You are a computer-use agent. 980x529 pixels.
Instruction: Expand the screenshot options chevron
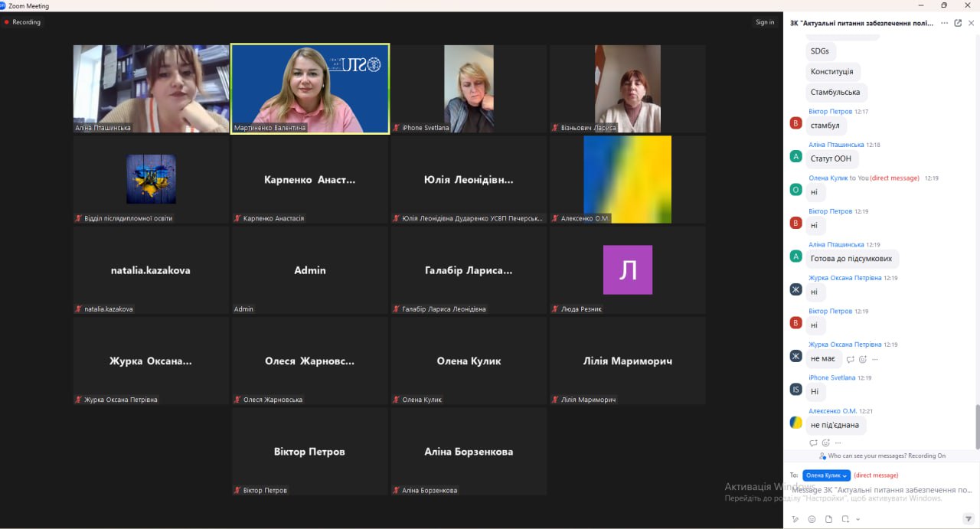click(x=857, y=519)
